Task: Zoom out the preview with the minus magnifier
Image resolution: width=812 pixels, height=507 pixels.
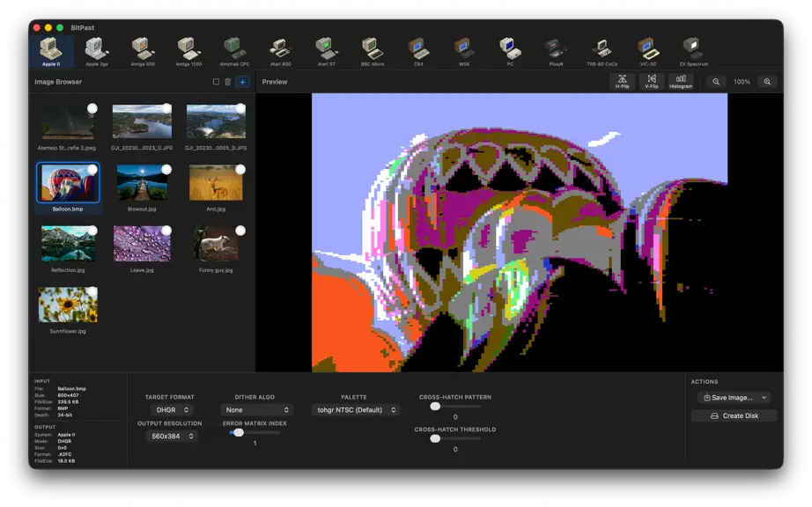Action: pyautogui.click(x=716, y=82)
